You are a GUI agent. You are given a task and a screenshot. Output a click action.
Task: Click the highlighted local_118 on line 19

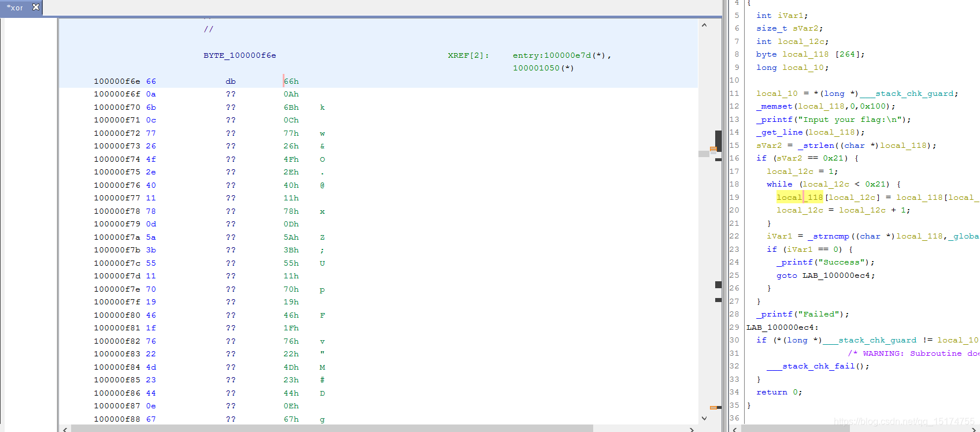pos(800,198)
